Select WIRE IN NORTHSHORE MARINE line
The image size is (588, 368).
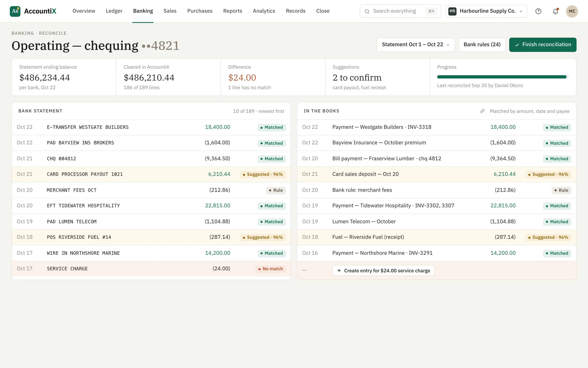click(x=151, y=253)
